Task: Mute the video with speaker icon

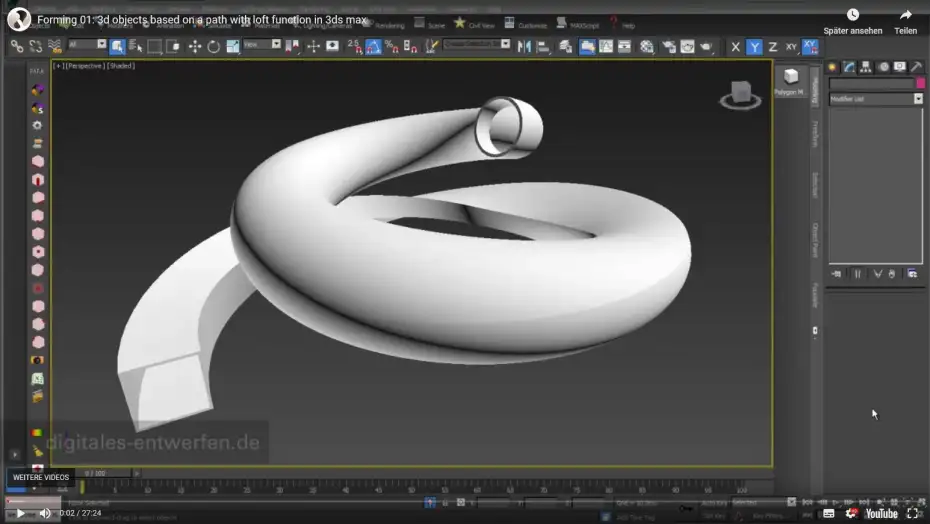Action: [x=45, y=513]
